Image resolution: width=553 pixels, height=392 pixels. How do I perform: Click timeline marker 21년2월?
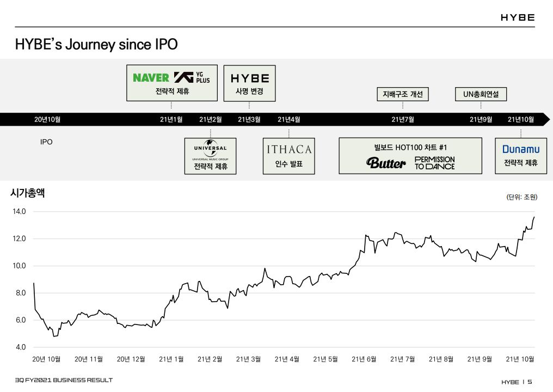pyautogui.click(x=211, y=119)
